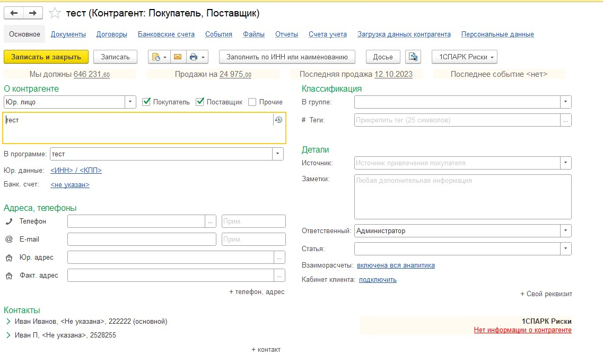Switch to the Основное tab

[x=24, y=34]
